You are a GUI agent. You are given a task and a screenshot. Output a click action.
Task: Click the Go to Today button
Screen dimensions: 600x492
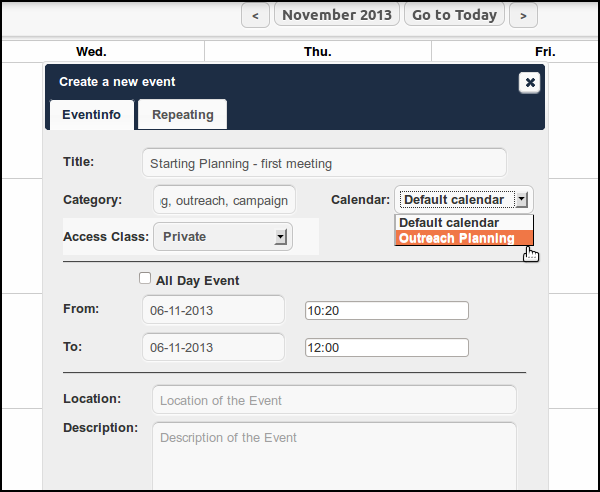(x=454, y=15)
